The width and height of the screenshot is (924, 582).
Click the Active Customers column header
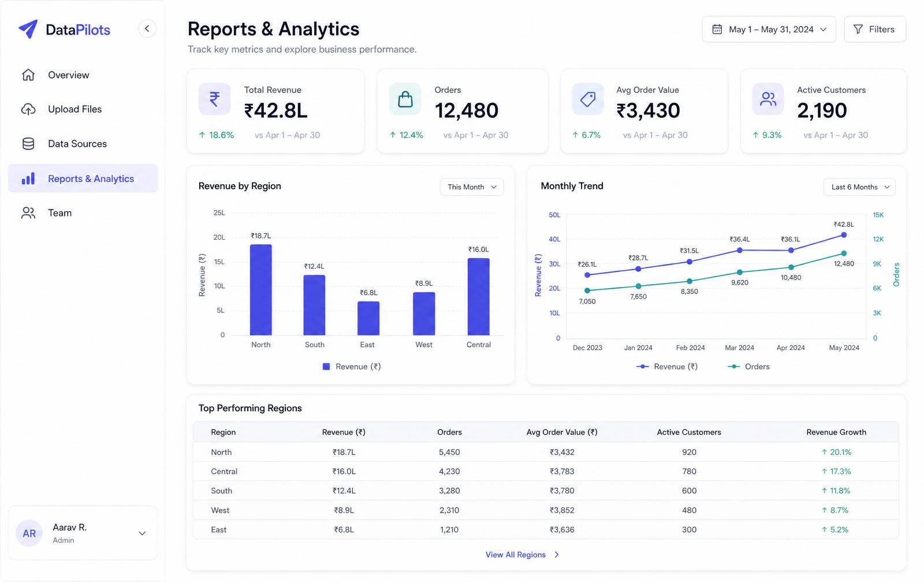689,432
